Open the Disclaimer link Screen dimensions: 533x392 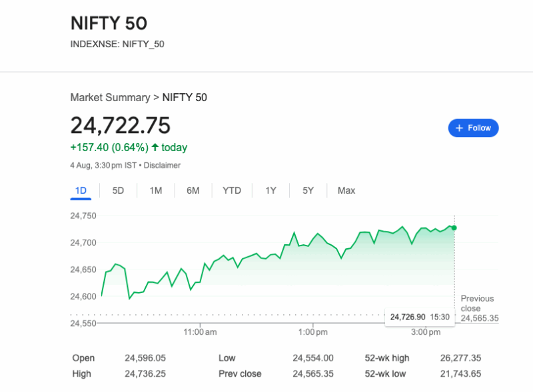[x=162, y=165]
